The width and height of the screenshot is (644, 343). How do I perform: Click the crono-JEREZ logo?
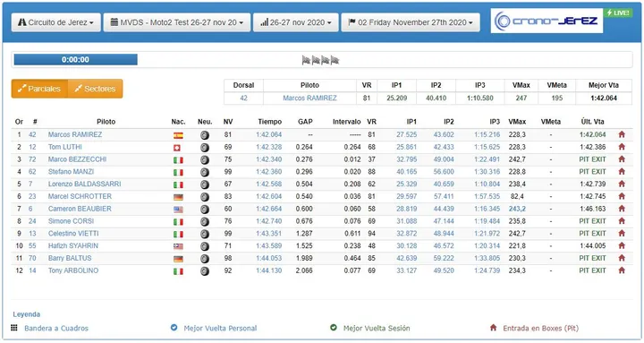[547, 21]
